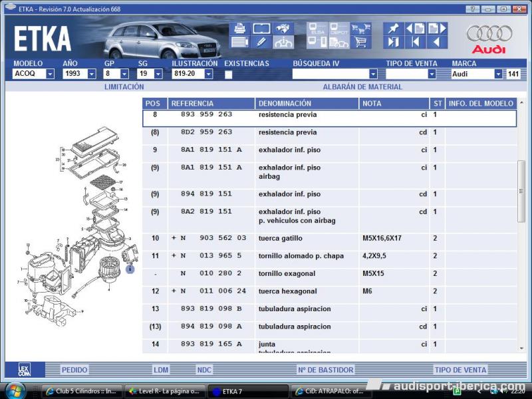Screen dimensions: 532x399
Task: Click the title bar help question mark
Action: tap(473, 9)
